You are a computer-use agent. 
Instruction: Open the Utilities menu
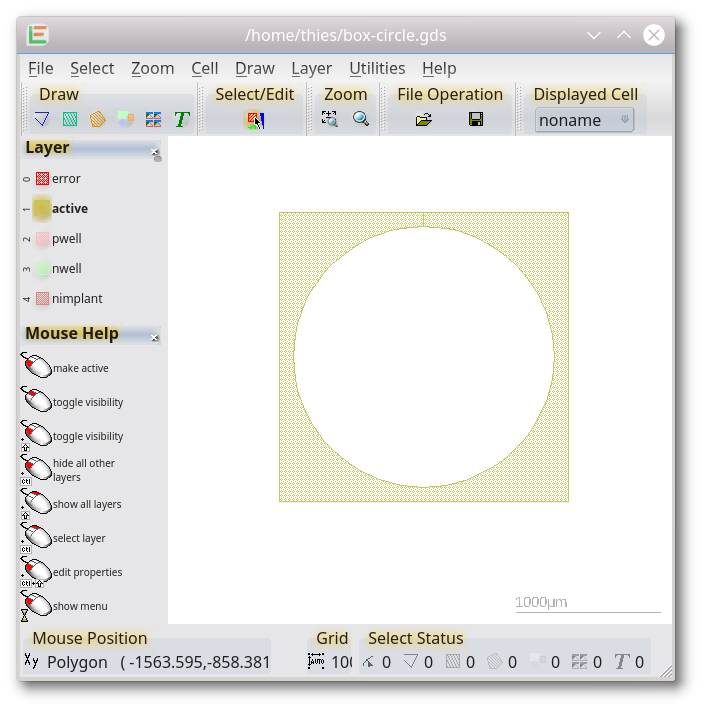point(377,68)
